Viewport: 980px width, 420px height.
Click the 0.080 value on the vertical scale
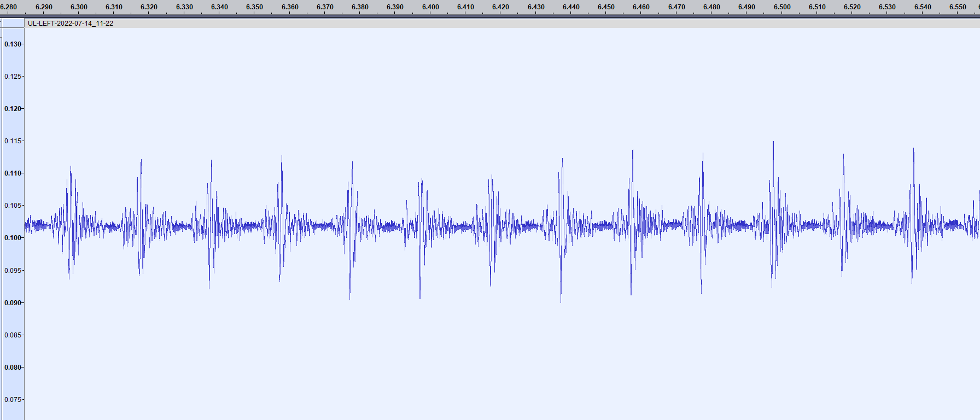pyautogui.click(x=13, y=367)
